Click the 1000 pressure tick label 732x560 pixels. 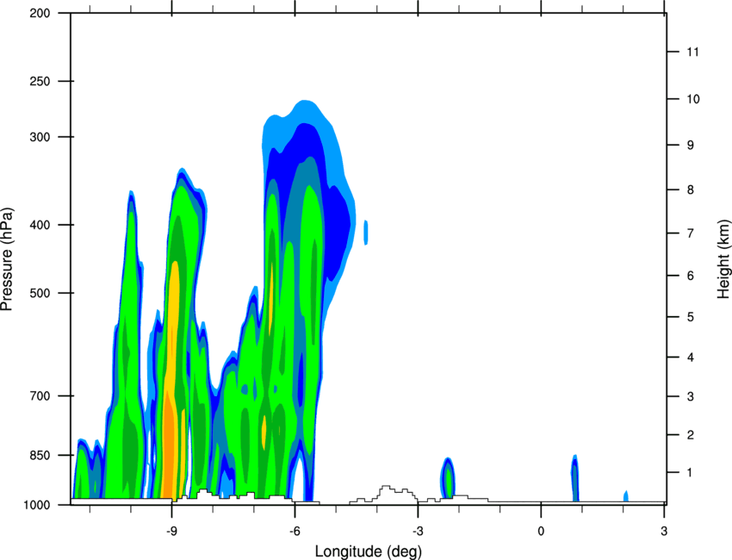pyautogui.click(x=36, y=505)
